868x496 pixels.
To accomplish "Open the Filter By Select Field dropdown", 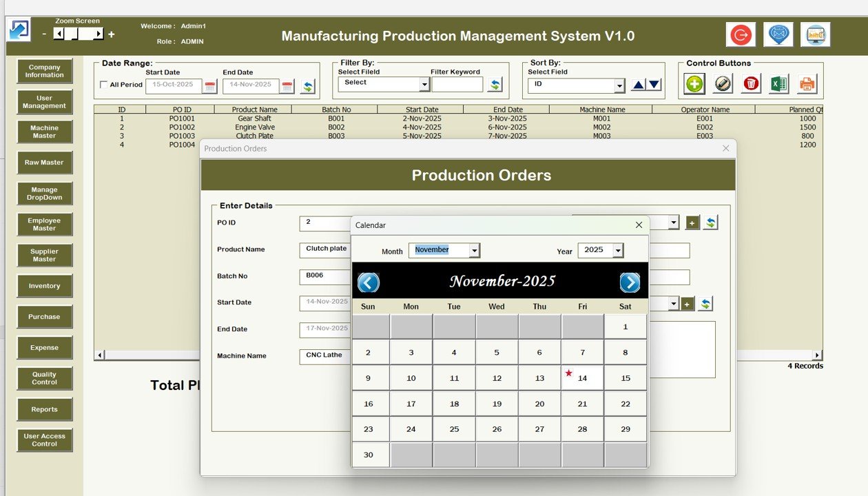I will (x=424, y=85).
